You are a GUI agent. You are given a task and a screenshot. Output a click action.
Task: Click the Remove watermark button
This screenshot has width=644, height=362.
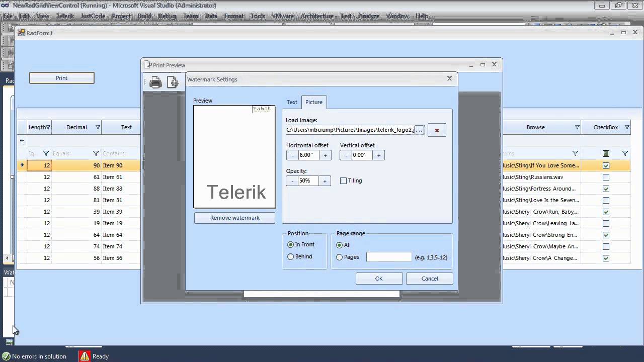tap(235, 218)
